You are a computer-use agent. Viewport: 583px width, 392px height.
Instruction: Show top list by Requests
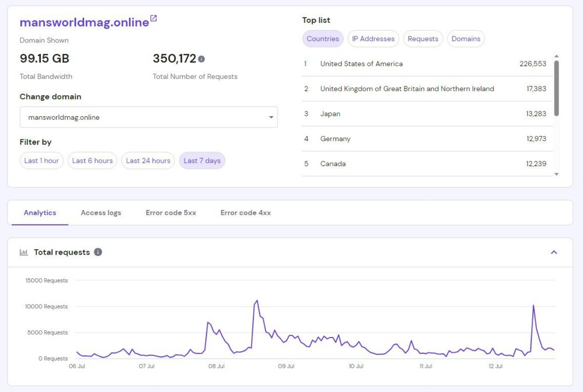(423, 39)
